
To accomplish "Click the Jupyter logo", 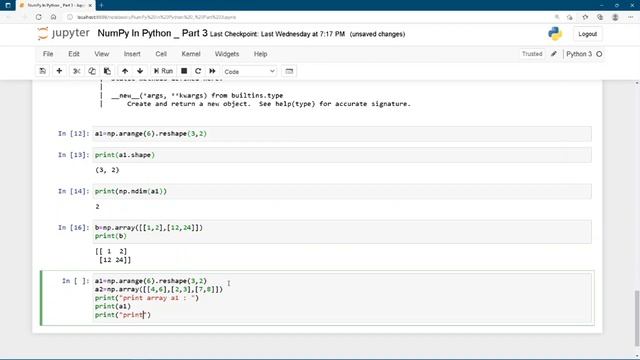I will pos(63,33).
